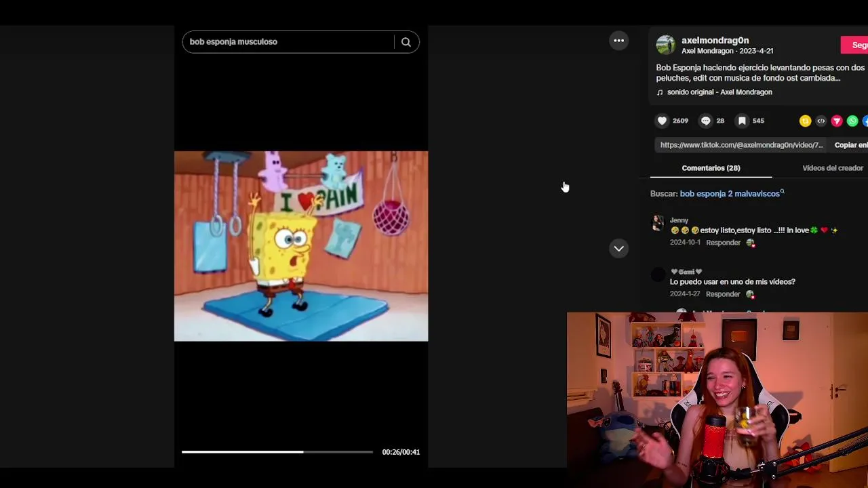Click Jenny's commenter avatar
The width and height of the screenshot is (868, 488).
pos(658,224)
